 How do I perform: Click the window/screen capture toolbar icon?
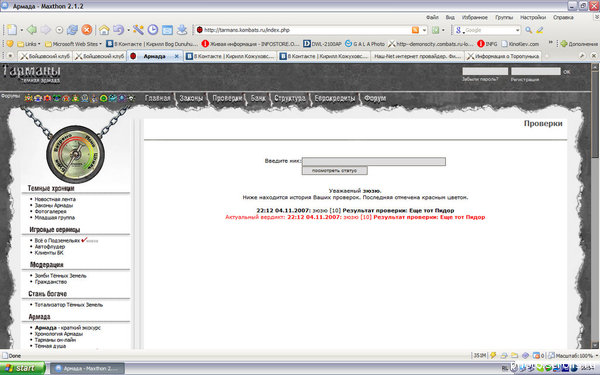[x=167, y=30]
